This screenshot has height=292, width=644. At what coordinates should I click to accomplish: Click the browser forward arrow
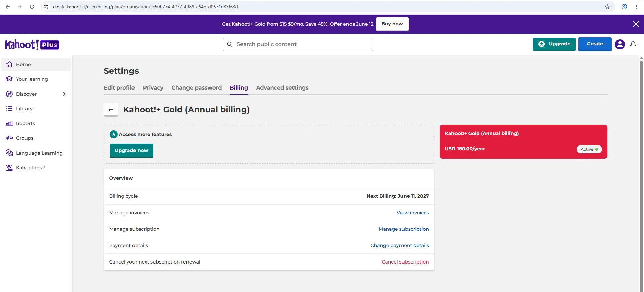(20, 7)
